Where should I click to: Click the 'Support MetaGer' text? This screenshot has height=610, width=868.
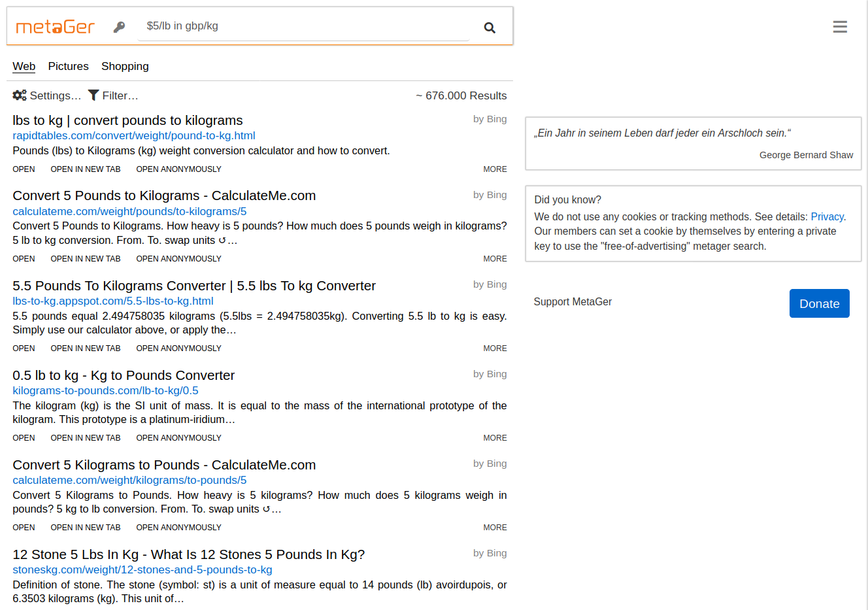[x=573, y=302]
